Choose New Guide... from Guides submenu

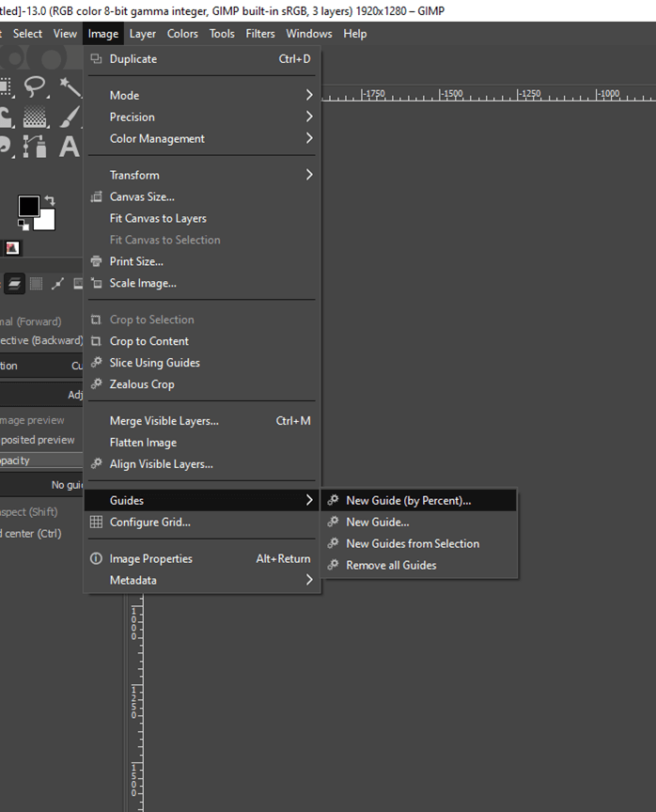[419, 522]
